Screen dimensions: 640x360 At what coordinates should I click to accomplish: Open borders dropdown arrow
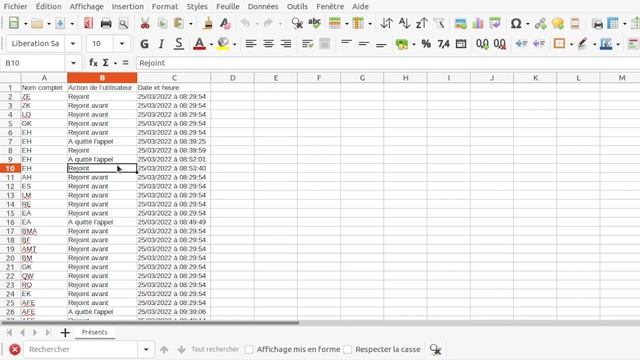click(x=571, y=44)
